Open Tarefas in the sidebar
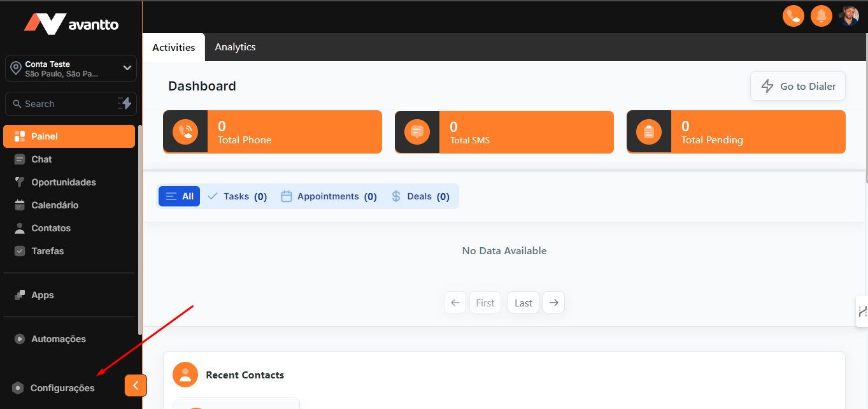Image resolution: width=868 pixels, height=409 pixels. tap(47, 251)
